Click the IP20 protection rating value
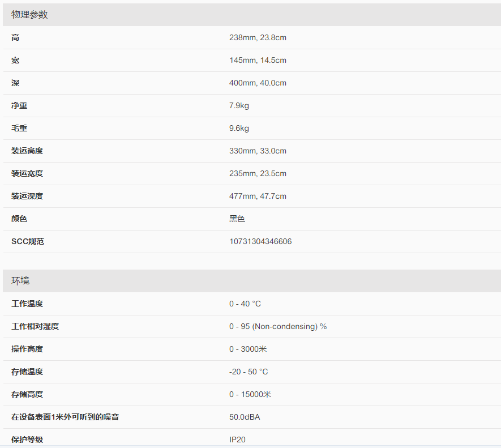501x448 pixels. click(x=237, y=440)
